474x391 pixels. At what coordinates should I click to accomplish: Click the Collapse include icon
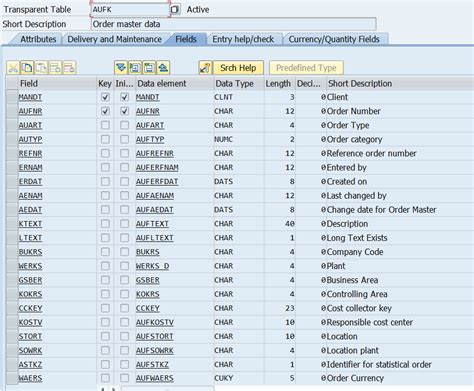click(149, 68)
